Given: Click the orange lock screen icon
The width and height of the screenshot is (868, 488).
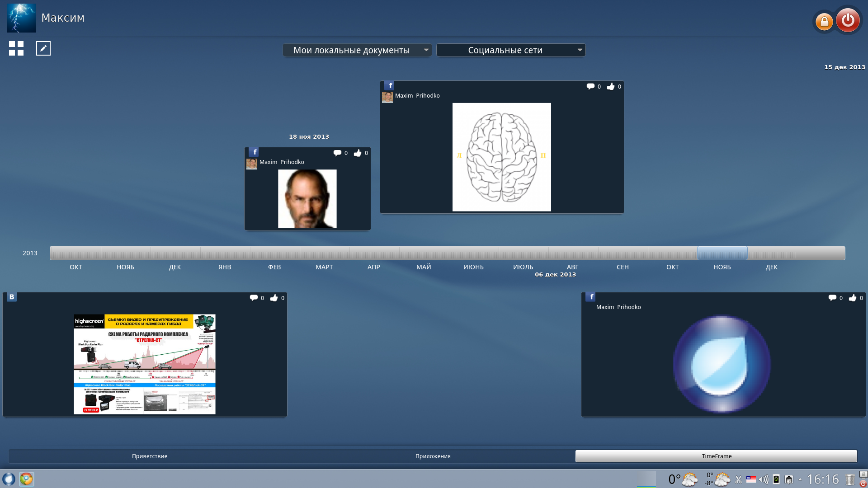Looking at the screenshot, I should click(x=824, y=21).
